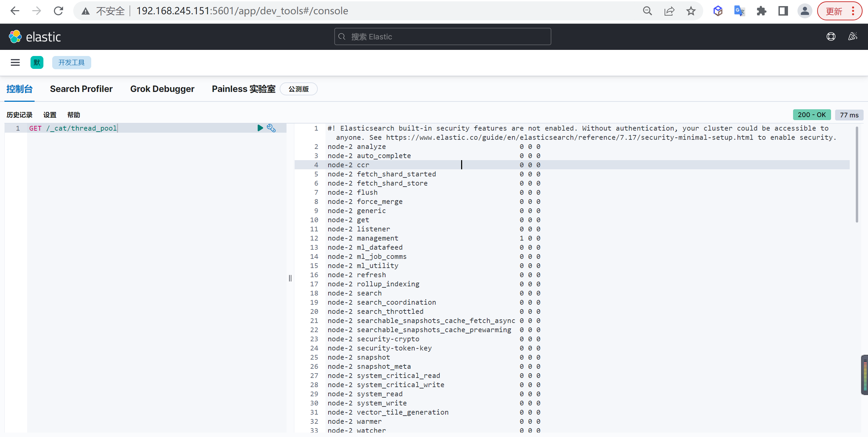Switch to the Painless 实验室 tab
This screenshot has height=437, width=868.
point(243,89)
